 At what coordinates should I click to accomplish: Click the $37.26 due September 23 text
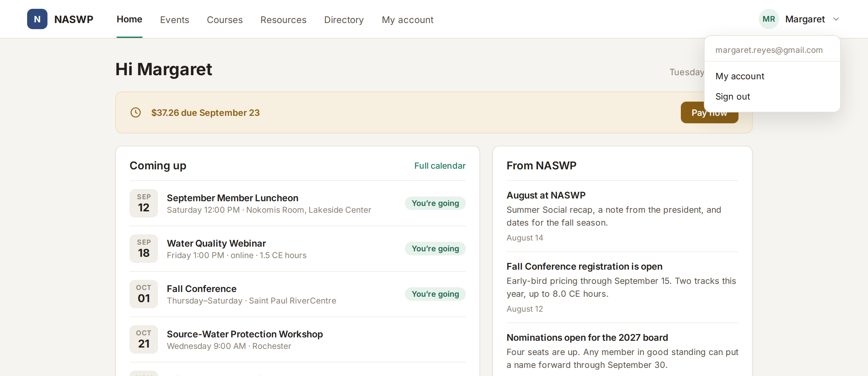(x=205, y=112)
